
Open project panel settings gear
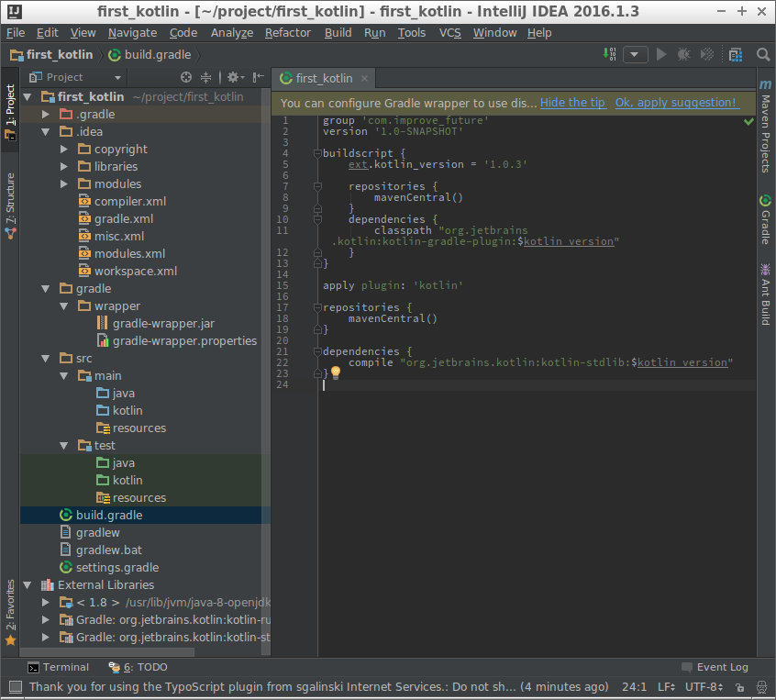pos(233,78)
